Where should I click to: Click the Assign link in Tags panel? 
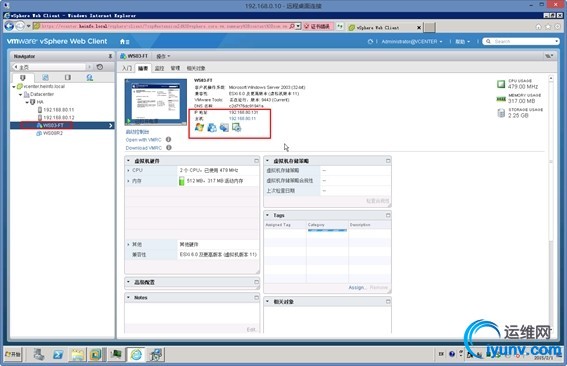tap(357, 288)
